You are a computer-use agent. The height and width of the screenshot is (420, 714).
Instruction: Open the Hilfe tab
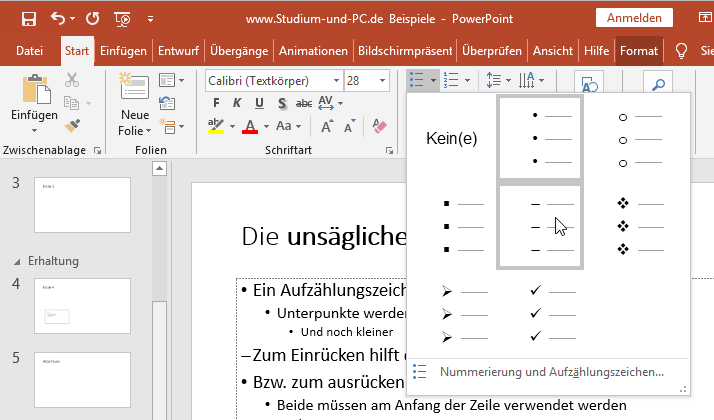point(597,51)
